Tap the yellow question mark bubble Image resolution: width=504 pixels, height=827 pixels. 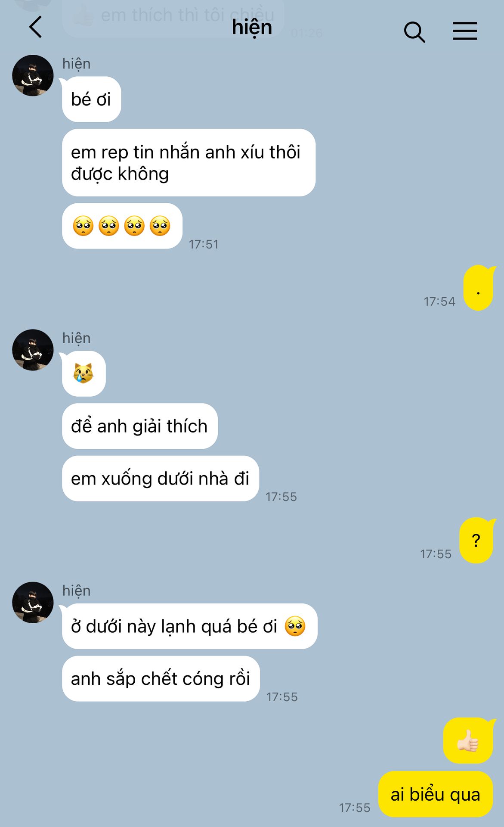click(476, 540)
